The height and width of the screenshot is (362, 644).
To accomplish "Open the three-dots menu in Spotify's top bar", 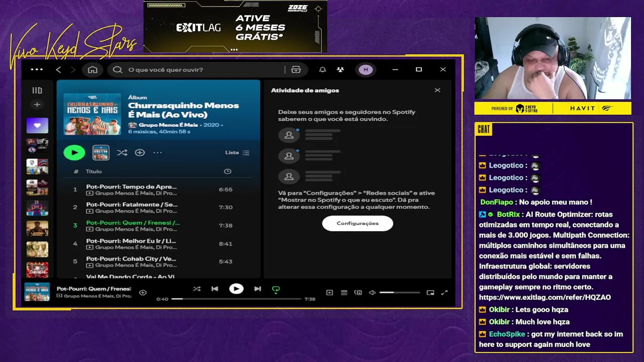I will (x=37, y=70).
